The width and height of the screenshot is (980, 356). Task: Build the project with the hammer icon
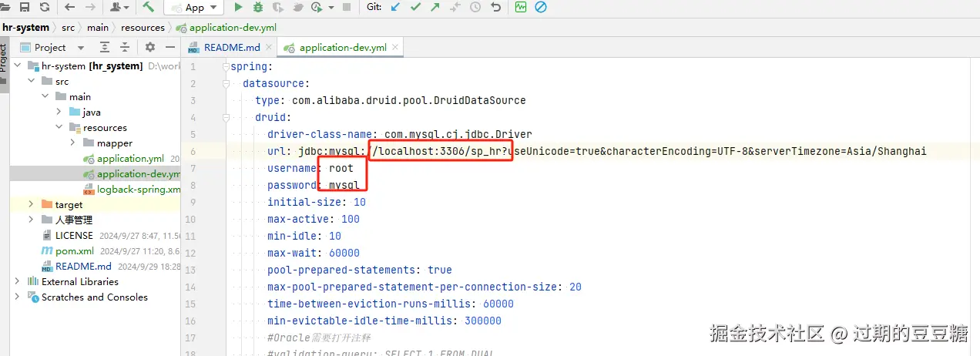pyautogui.click(x=149, y=7)
